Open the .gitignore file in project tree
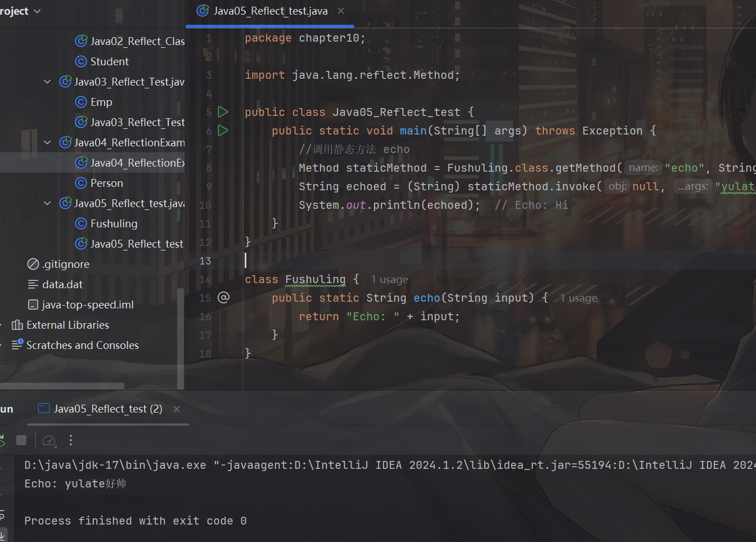The height and width of the screenshot is (542, 756). [66, 265]
